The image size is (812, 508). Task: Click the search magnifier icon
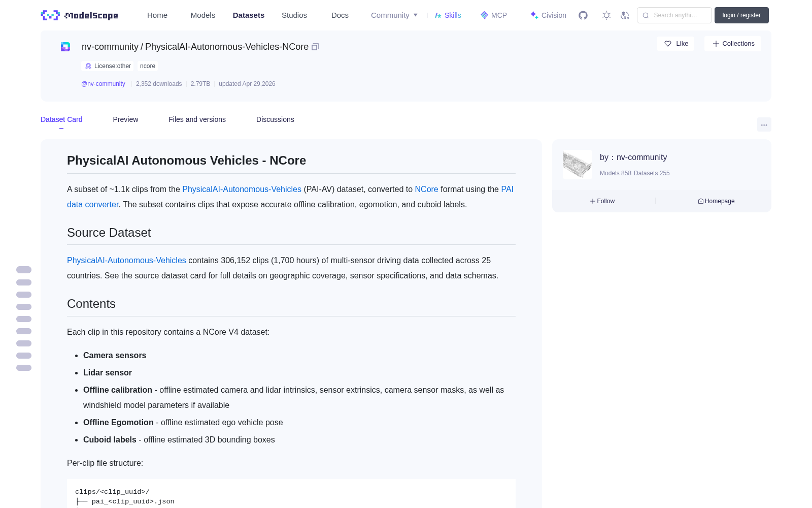point(646,15)
